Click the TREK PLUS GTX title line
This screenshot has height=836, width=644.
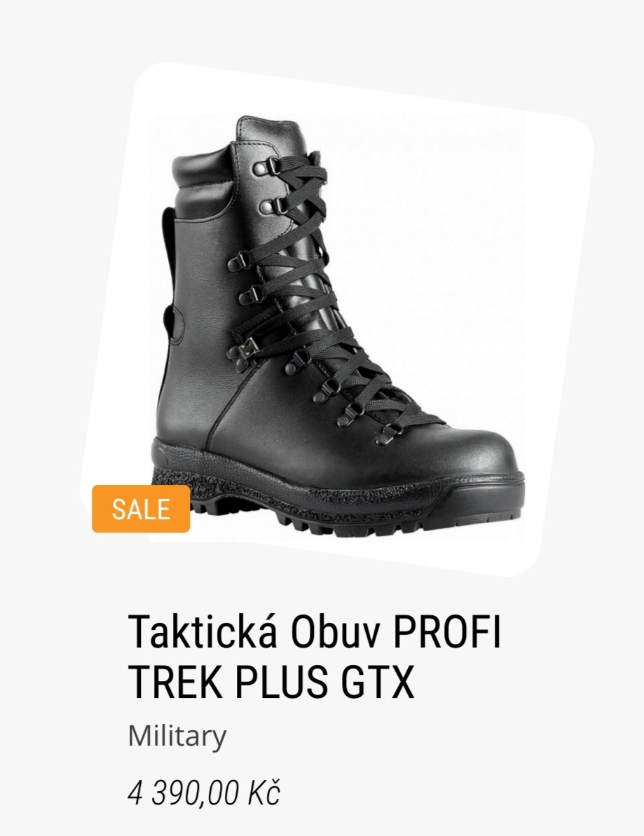click(271, 683)
